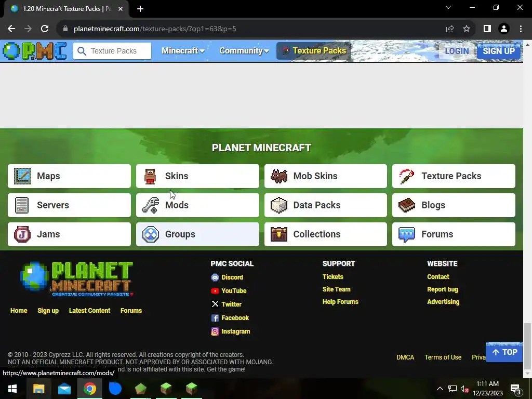The height and width of the screenshot is (399, 532).
Task: Click the Data Packs cube icon
Action: [x=279, y=205]
